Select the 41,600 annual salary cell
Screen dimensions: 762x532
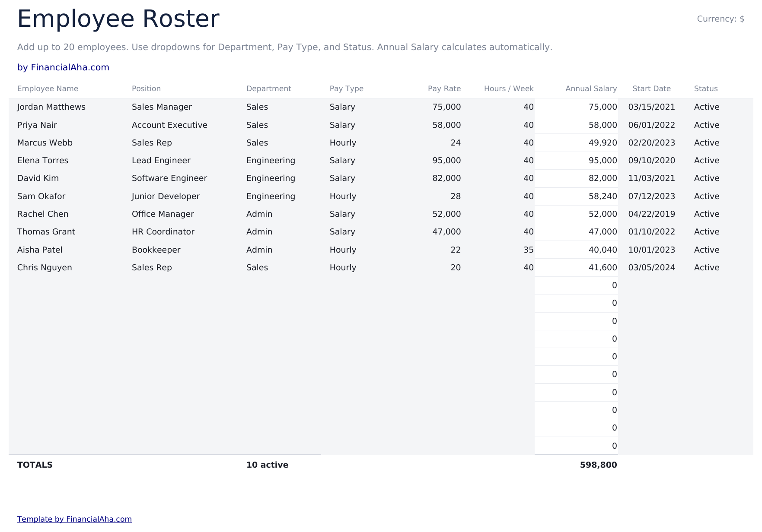click(576, 268)
